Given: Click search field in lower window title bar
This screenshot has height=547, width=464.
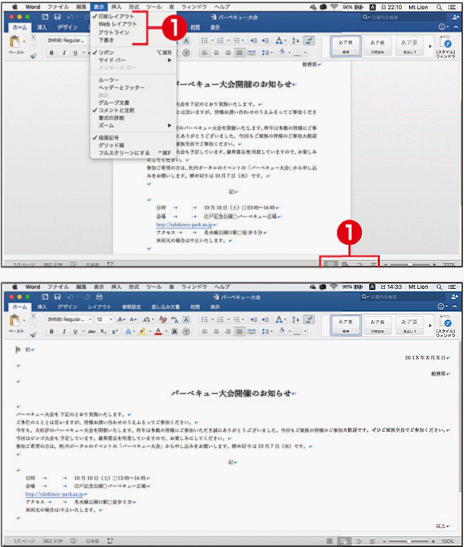Looking at the screenshot, I should pos(403,297).
